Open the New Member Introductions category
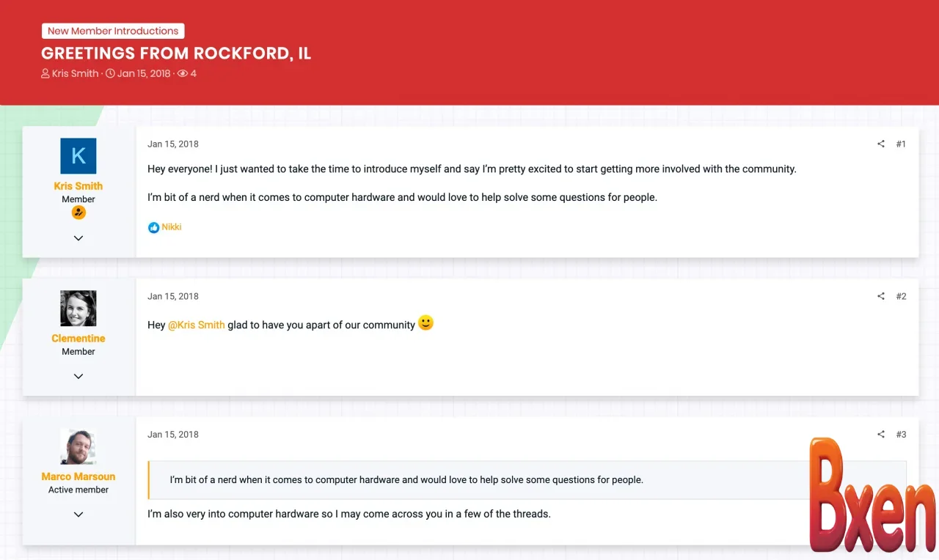Viewport: 939px width, 560px height. point(113,31)
